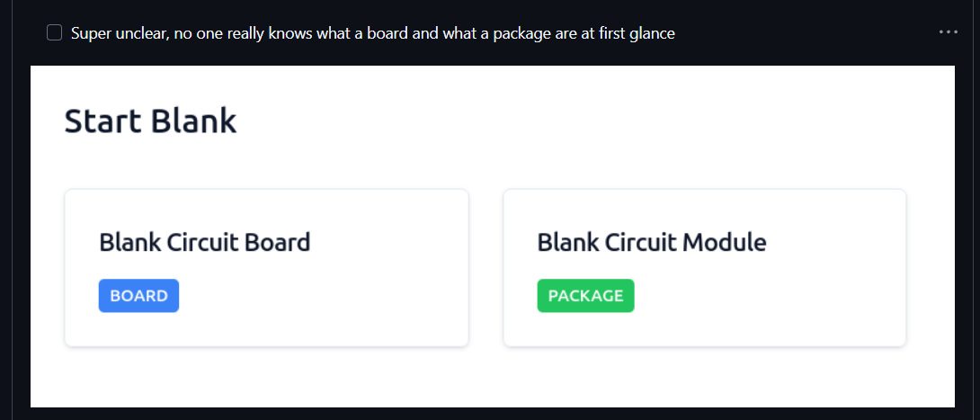Click the "Blank Circuit Module" title text

[x=651, y=242]
